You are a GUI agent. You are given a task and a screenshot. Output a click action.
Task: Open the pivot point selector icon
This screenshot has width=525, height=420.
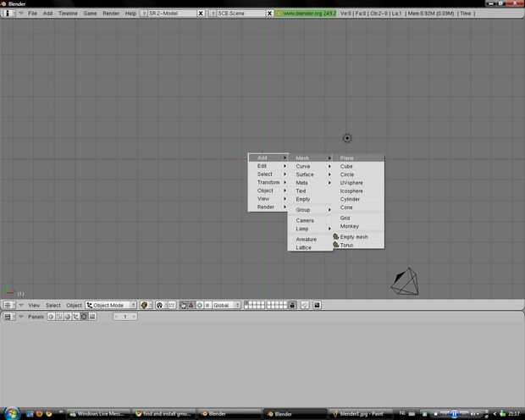tap(161, 305)
